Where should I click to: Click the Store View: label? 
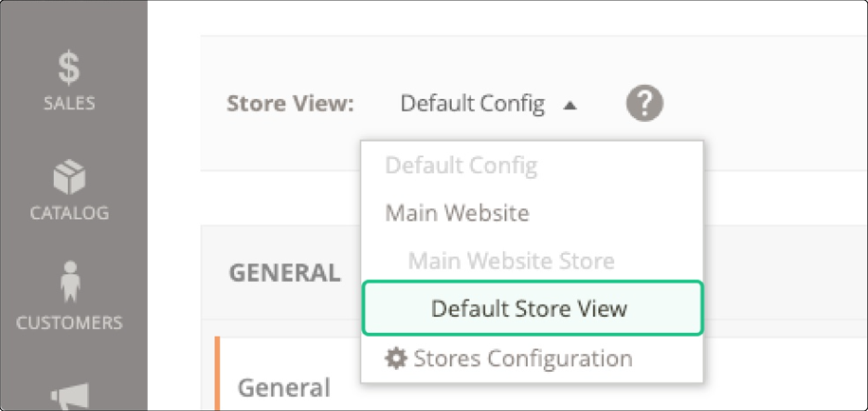290,103
